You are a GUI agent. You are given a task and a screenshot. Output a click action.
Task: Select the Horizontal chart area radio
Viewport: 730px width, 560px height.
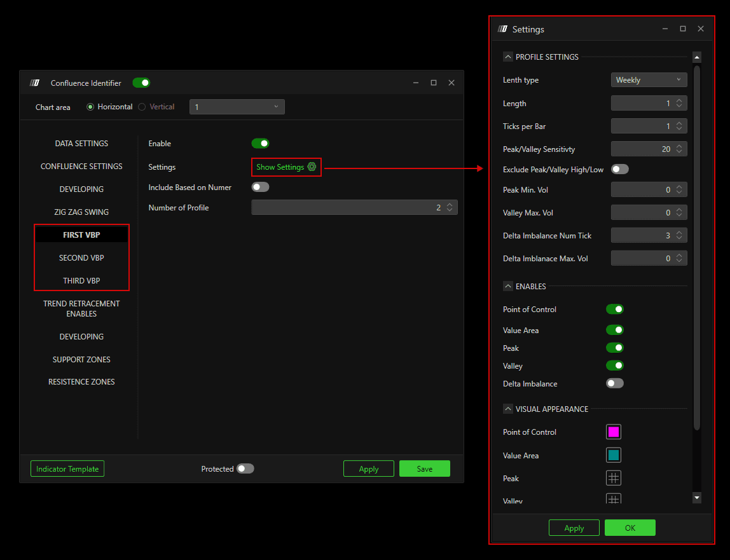[90, 107]
